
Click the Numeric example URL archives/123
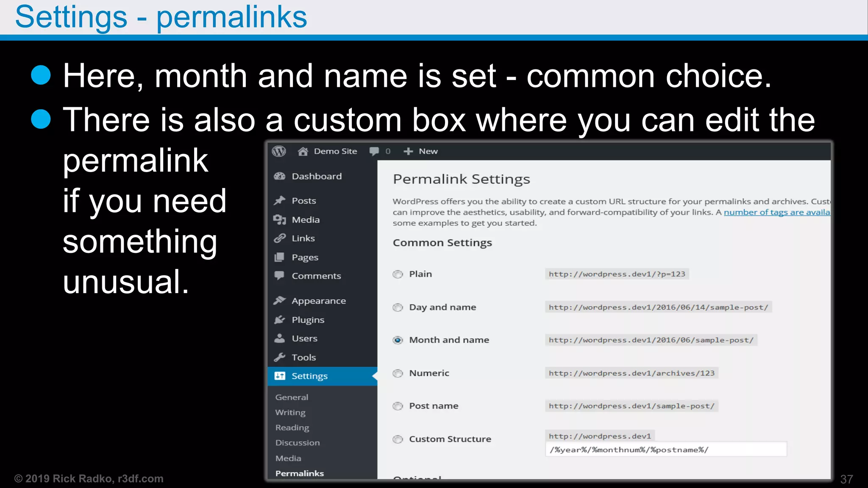(x=632, y=373)
